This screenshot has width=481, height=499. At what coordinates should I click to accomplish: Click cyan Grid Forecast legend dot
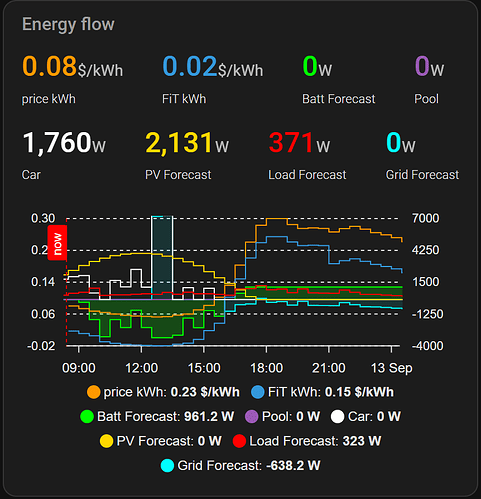167,466
